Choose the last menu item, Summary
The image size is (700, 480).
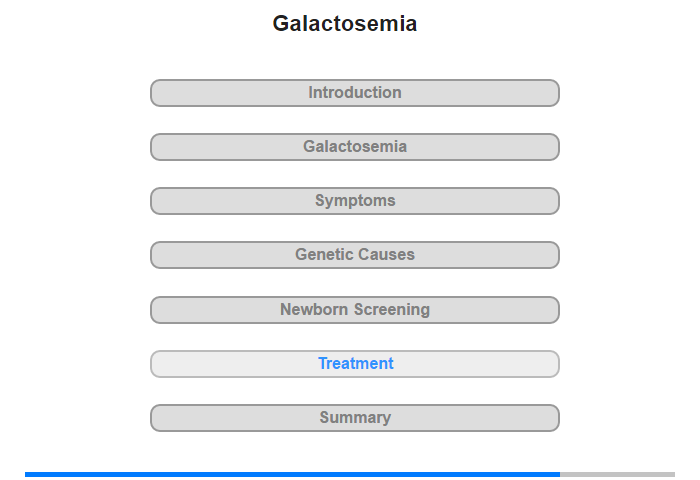click(x=354, y=418)
